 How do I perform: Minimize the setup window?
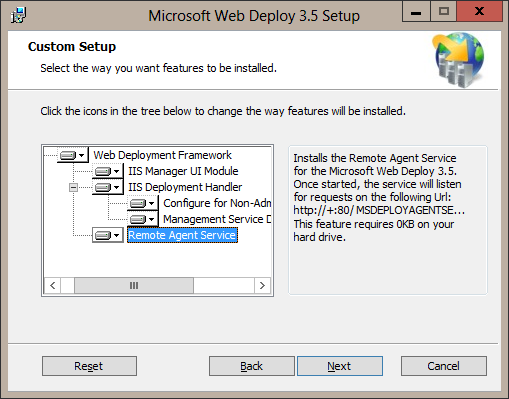click(x=416, y=12)
